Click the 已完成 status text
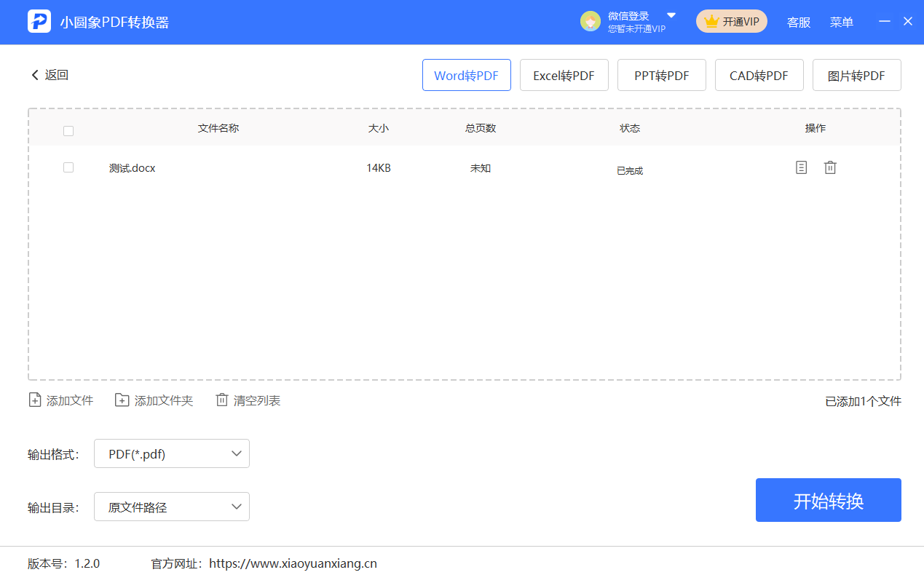Viewport: 924px width, 575px height. pos(630,171)
